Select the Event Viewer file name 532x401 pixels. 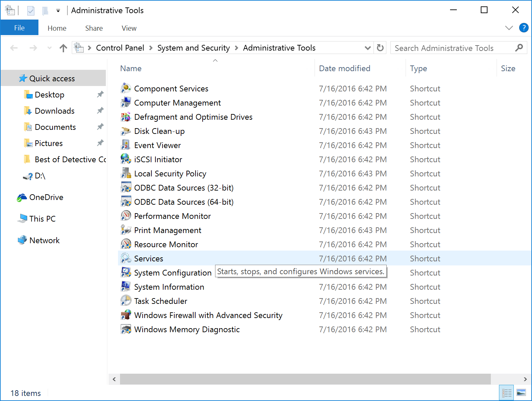tap(157, 145)
